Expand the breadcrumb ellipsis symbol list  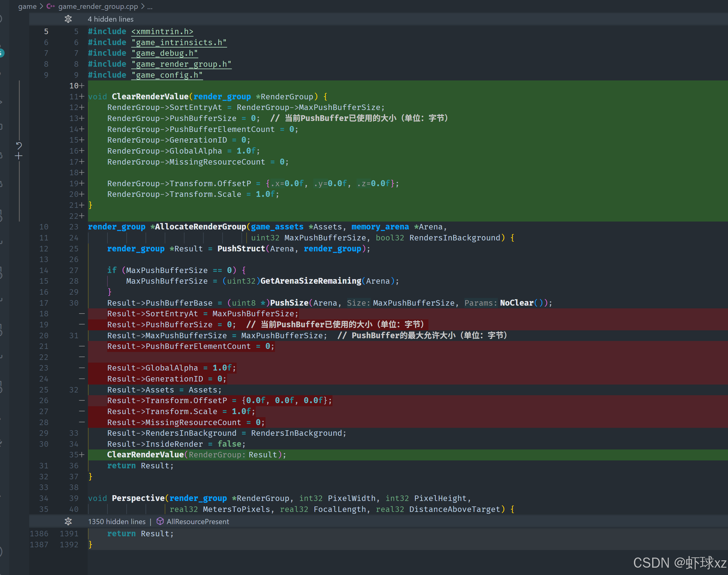(150, 6)
